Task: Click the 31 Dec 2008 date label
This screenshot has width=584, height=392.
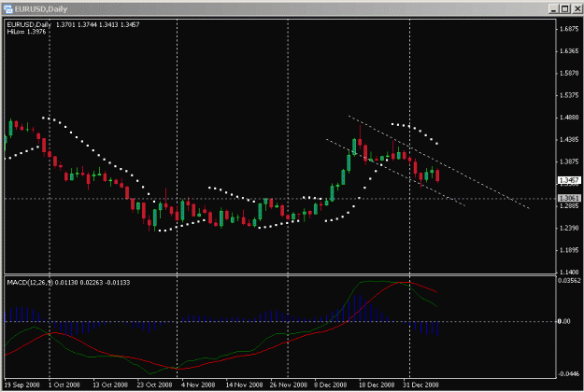Action: click(x=420, y=385)
